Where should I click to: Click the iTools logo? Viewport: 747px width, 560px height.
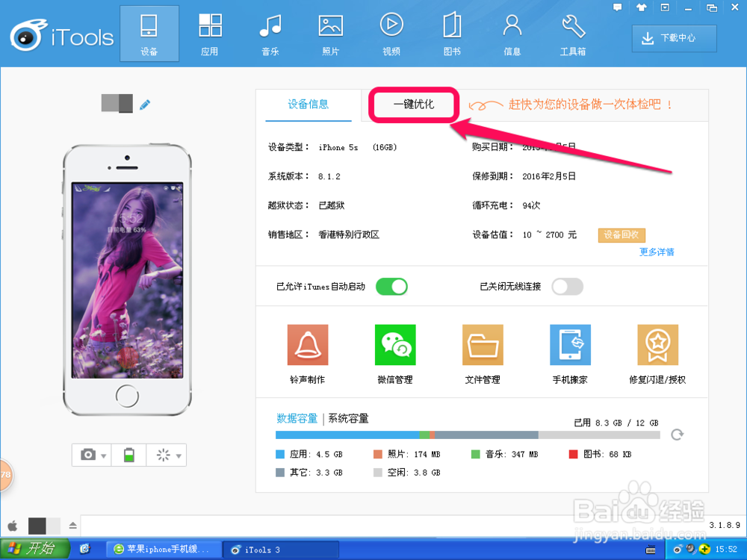click(62, 35)
